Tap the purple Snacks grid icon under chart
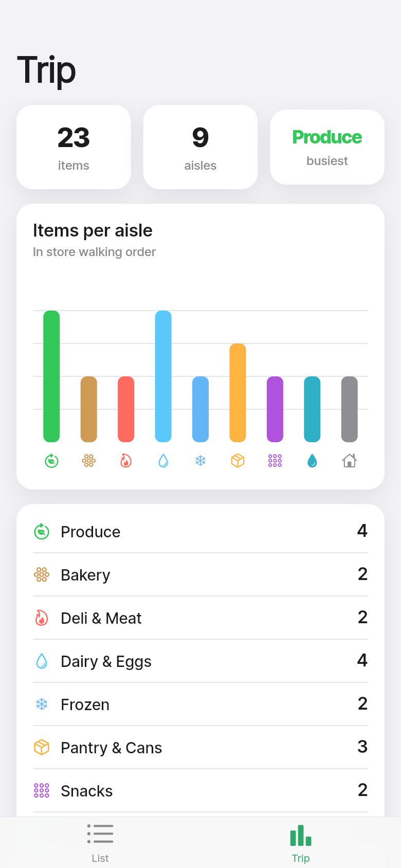 pos(275,461)
